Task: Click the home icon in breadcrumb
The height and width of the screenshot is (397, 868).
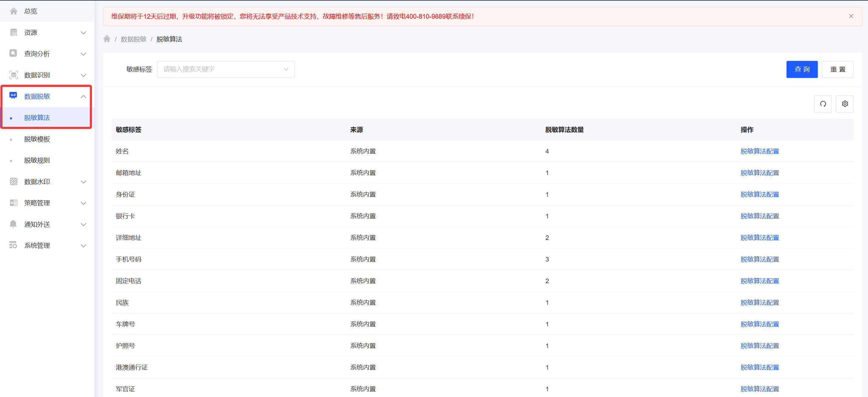Action: tap(107, 39)
